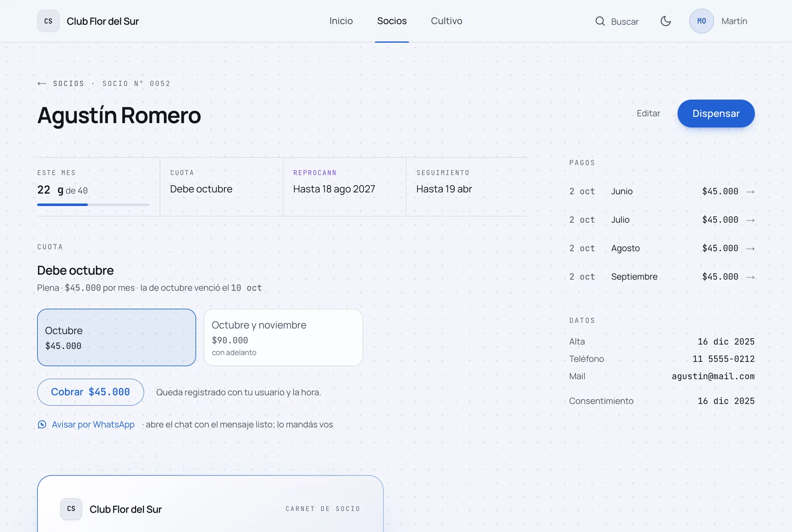
Task: Select the Octubre $45.000 payment option
Action: coord(117,338)
